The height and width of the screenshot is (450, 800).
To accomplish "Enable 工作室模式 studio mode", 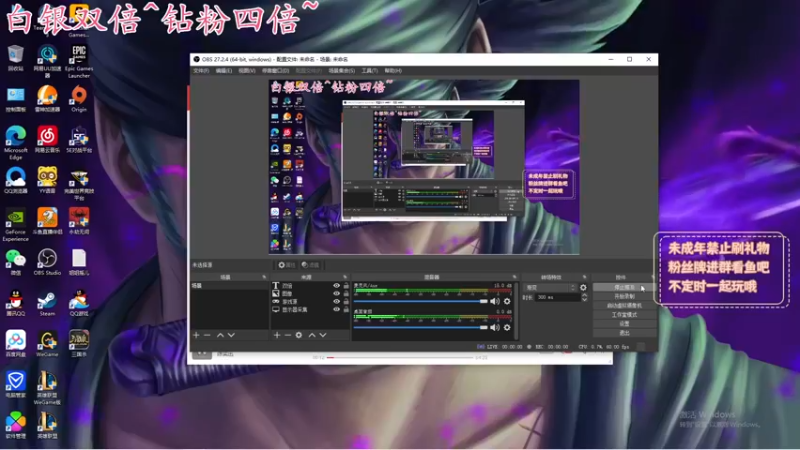I will click(x=624, y=315).
